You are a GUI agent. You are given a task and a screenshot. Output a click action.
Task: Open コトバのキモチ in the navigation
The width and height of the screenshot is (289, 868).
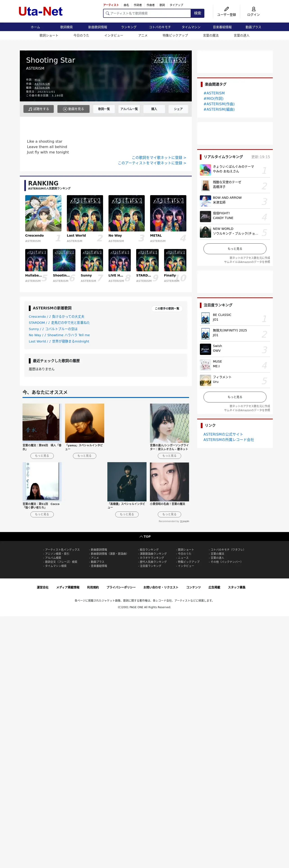tap(160, 27)
